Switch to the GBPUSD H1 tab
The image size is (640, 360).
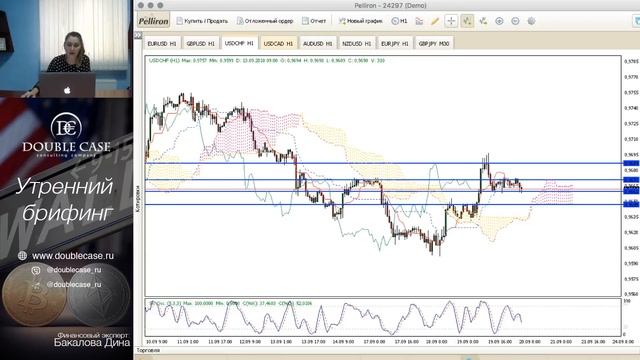(x=200, y=43)
